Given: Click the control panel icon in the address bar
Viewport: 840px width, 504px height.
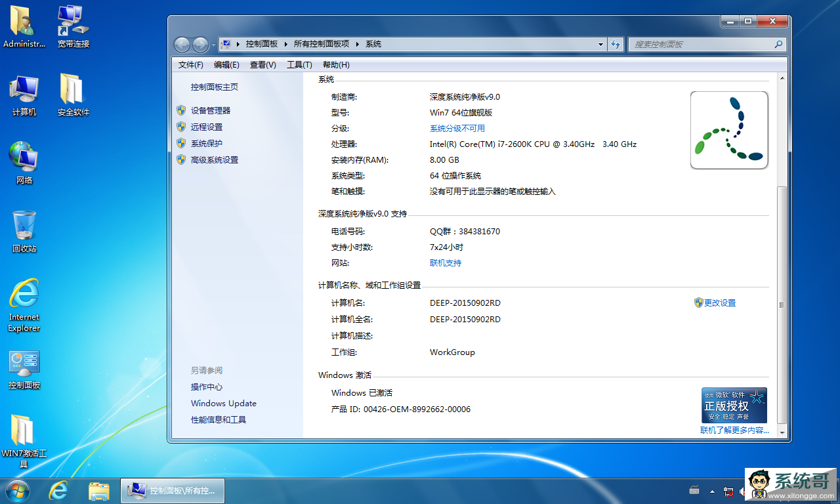Looking at the screenshot, I should (x=226, y=44).
